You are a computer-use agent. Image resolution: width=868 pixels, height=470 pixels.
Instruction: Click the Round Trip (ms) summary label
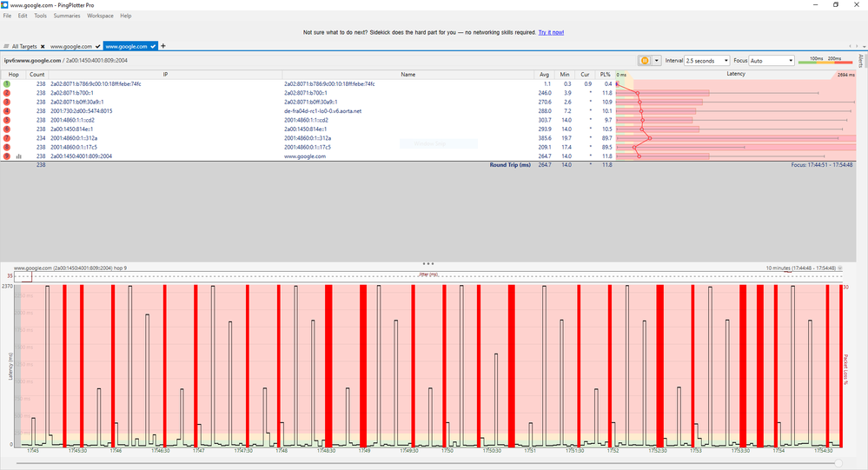point(510,165)
